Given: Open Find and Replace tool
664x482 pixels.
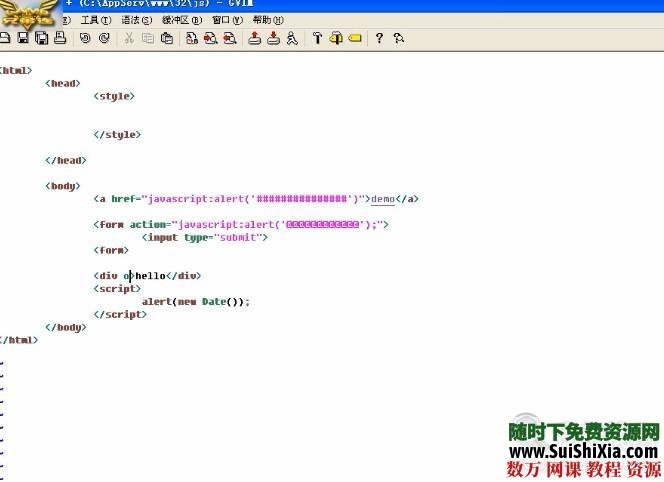Looking at the screenshot, I should pyautogui.click(x=192, y=38).
